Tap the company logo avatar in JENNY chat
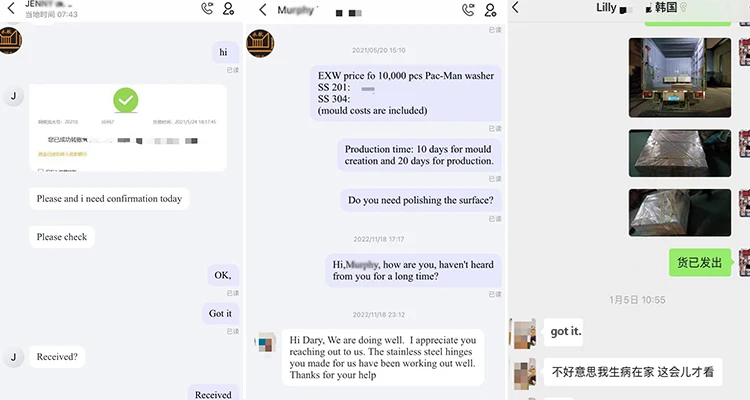The height and width of the screenshot is (400, 750). click(11, 41)
